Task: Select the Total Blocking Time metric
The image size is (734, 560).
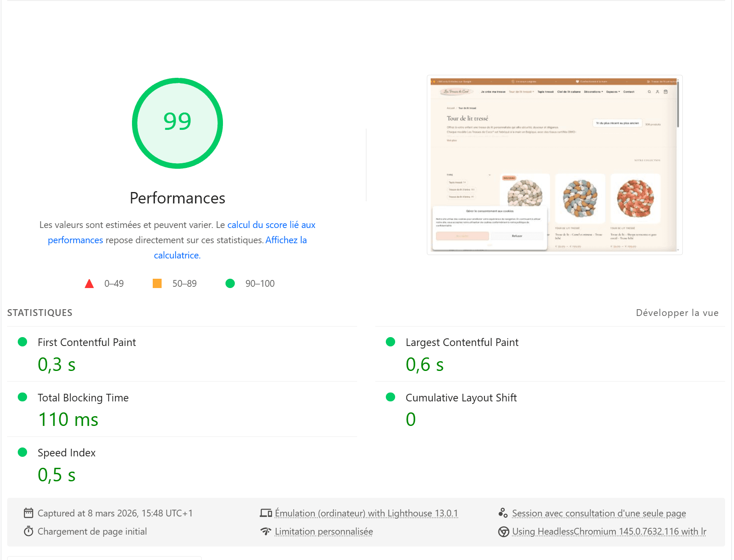Action: 83,398
